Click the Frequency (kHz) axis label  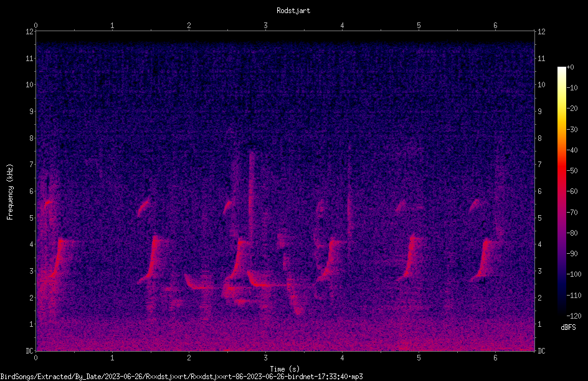10,191
